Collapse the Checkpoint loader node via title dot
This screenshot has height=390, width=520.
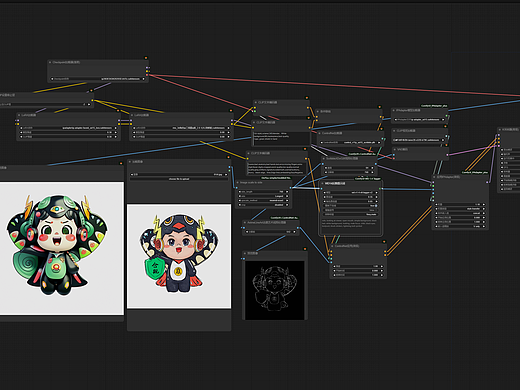(50, 62)
